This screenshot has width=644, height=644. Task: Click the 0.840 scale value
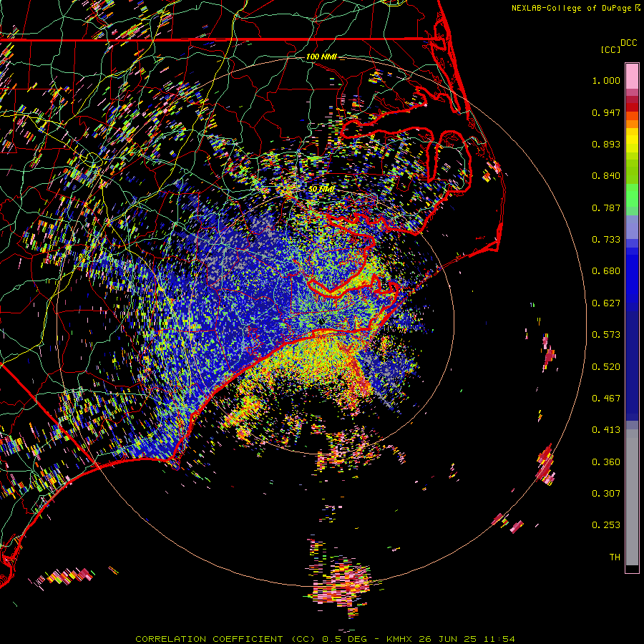pos(606,176)
